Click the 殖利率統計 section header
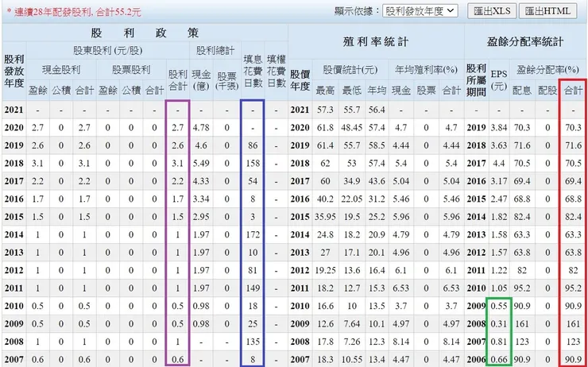The width and height of the screenshot is (588, 367). pyautogui.click(x=376, y=41)
